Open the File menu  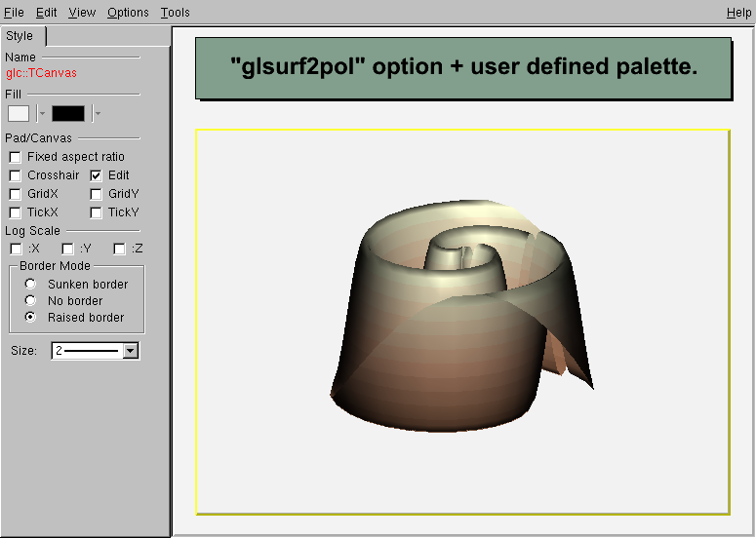pos(14,13)
